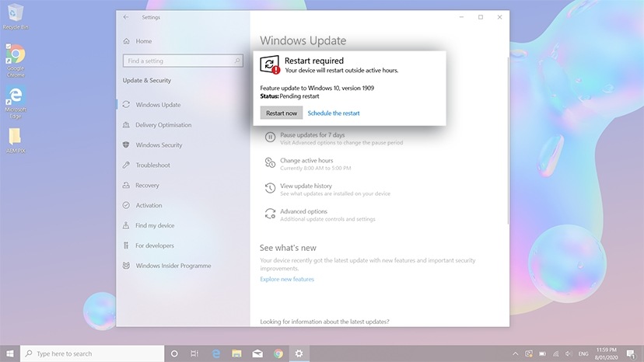Click the volume speaker icon in tray
Screen dimensions: 644x362
pos(569,353)
